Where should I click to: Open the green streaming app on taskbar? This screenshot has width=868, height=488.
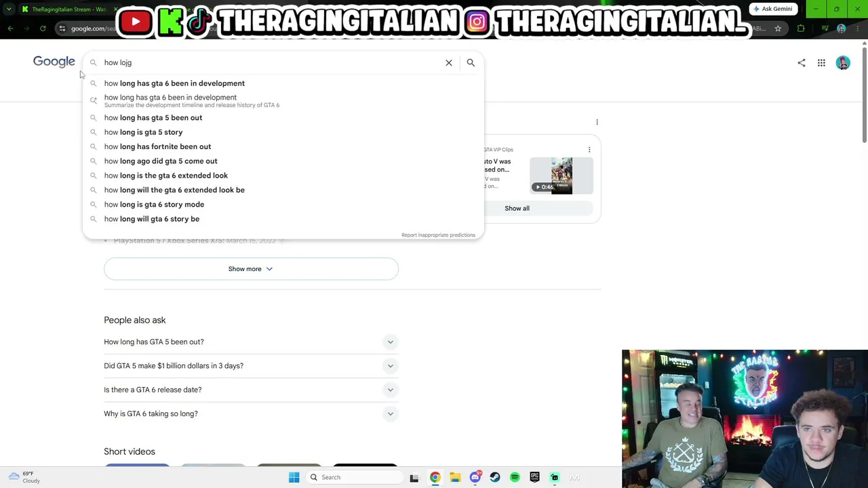[x=555, y=477]
